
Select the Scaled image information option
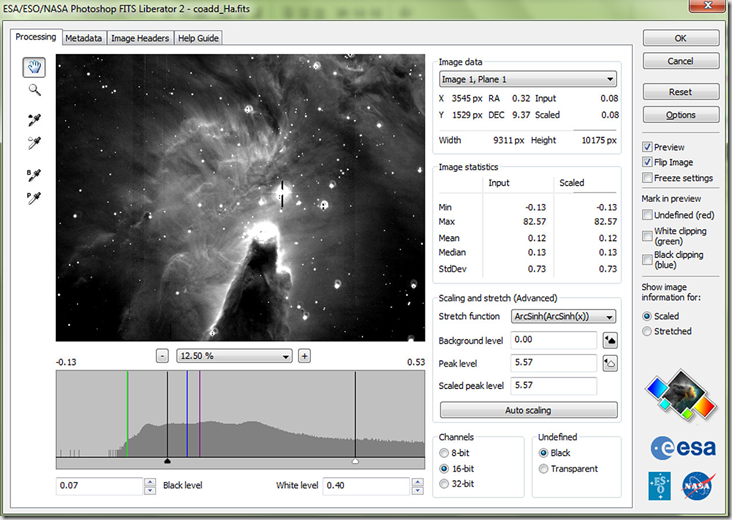coord(647,316)
